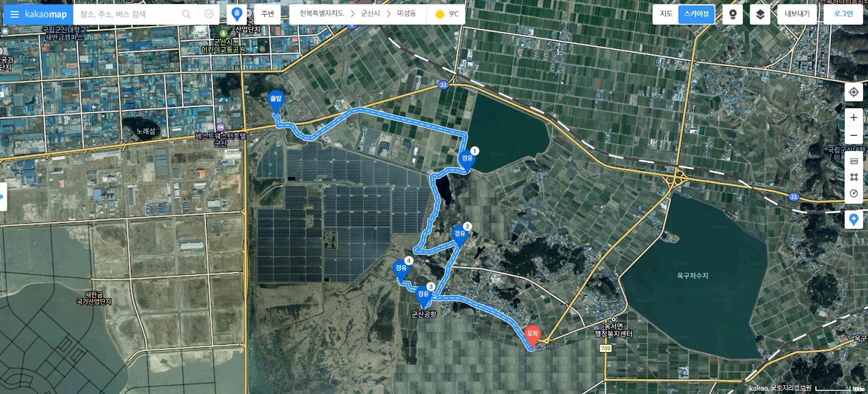Screen dimensions: 868x394
Task: Open directions via blue route pin icon
Action: tap(237, 14)
